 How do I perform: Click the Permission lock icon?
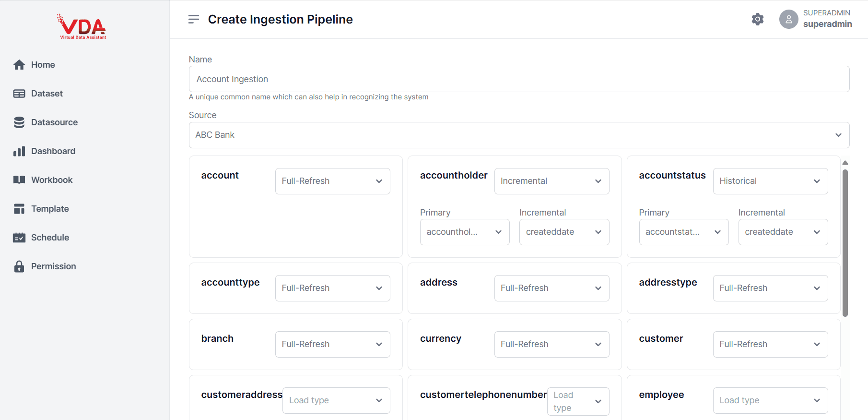click(x=19, y=266)
